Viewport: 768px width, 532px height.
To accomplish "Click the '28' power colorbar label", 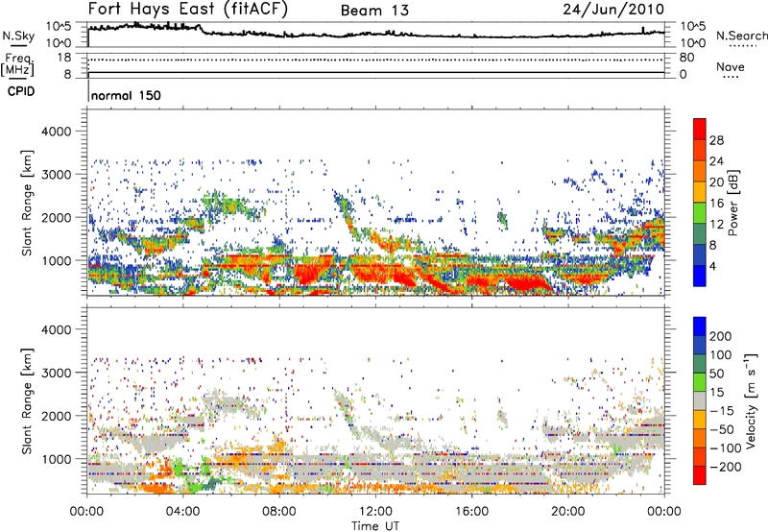I will pyautogui.click(x=716, y=140).
